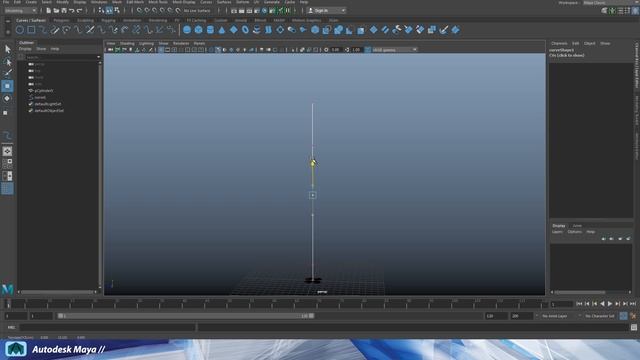This screenshot has width=640, height=360.
Task: Create a NURBS circle from the shelf
Action: click(x=20, y=30)
